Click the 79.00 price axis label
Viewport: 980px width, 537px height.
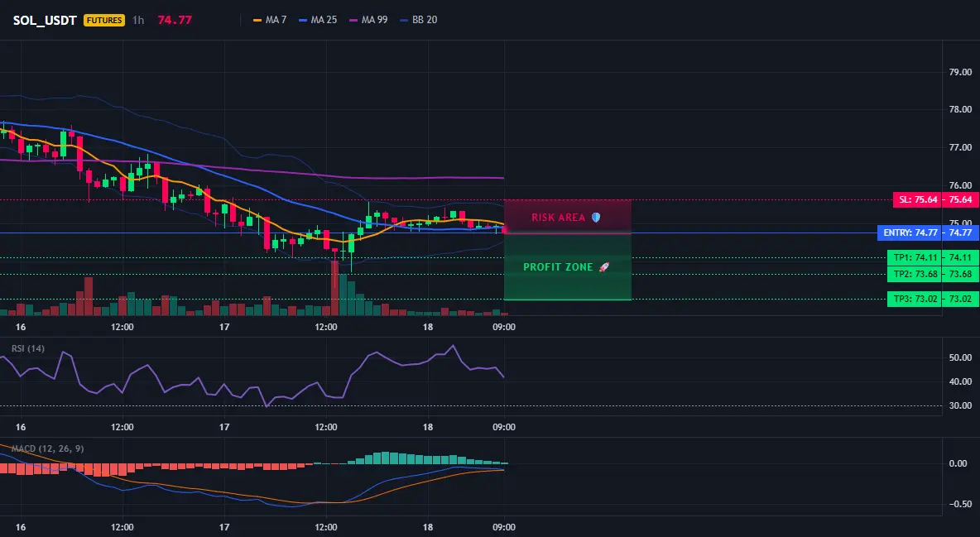pyautogui.click(x=960, y=72)
